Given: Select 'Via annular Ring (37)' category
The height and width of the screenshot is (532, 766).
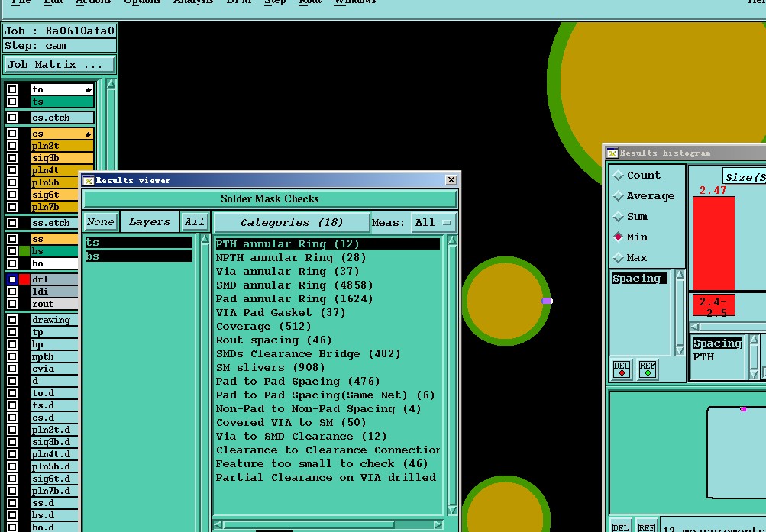Looking at the screenshot, I should click(x=328, y=271).
